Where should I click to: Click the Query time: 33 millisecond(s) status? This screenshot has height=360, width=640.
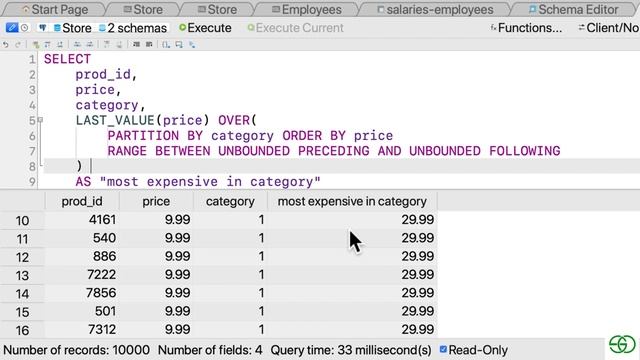click(351, 350)
